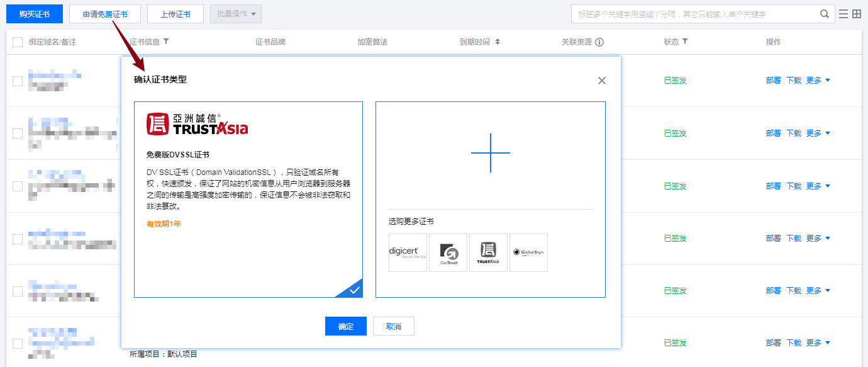Click 部署 link in the sixth row
The image size is (868, 367).
pyautogui.click(x=774, y=343)
